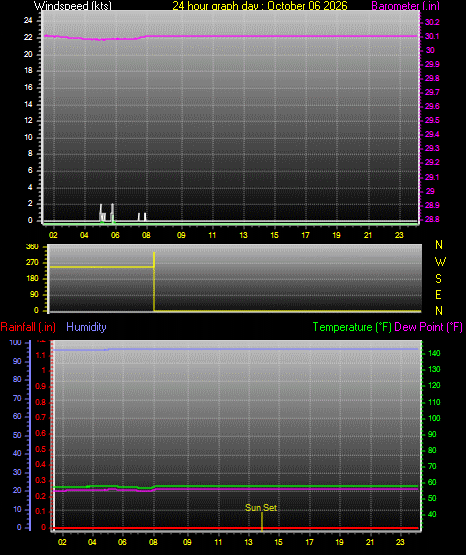466x555 pixels.
Task: Click the 2 windspeed axis value
Action: (30, 204)
